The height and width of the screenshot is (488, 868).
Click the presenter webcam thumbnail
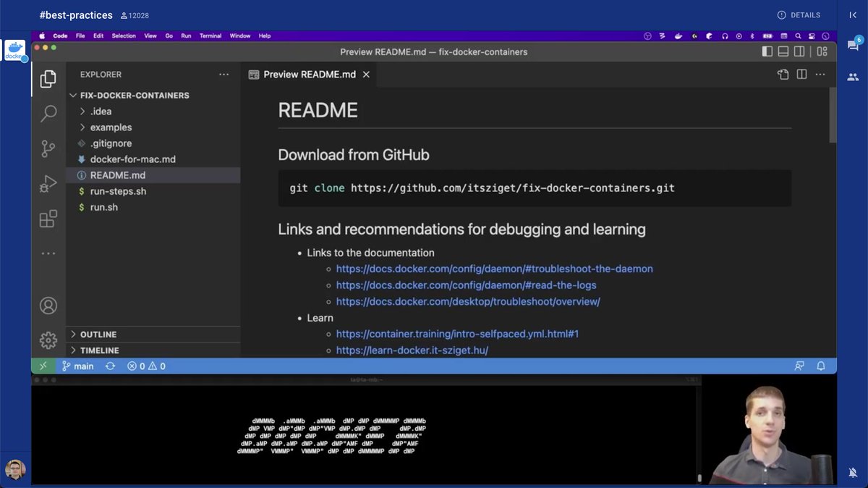770,431
